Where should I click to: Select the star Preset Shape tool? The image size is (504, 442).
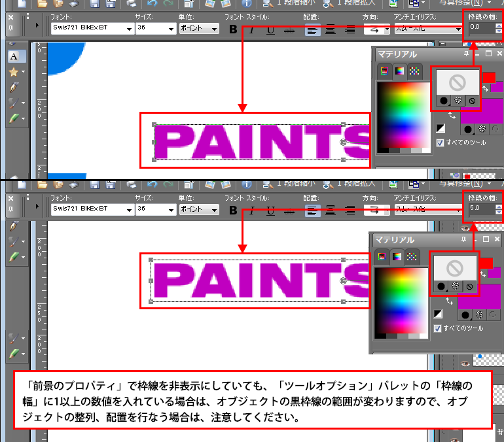coord(14,72)
